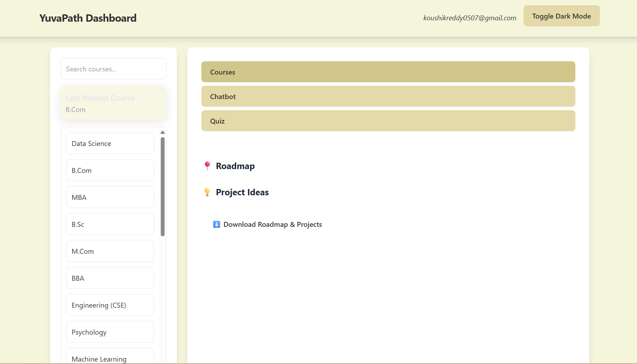Click inside the Search courses field
The image size is (637, 364).
113,69
